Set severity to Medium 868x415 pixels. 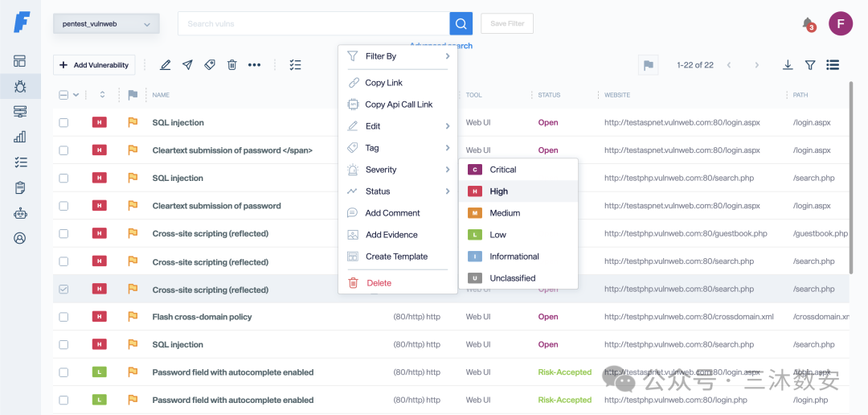(518, 213)
